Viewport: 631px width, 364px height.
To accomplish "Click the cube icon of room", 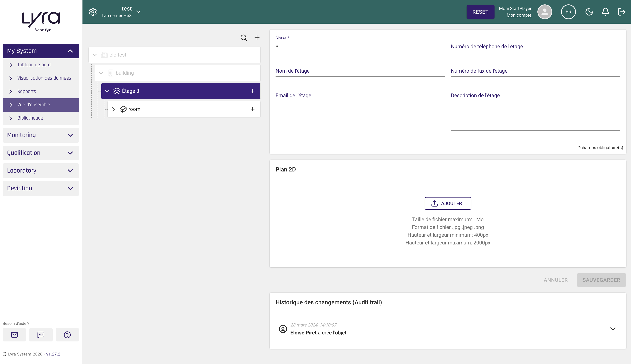I will (123, 109).
